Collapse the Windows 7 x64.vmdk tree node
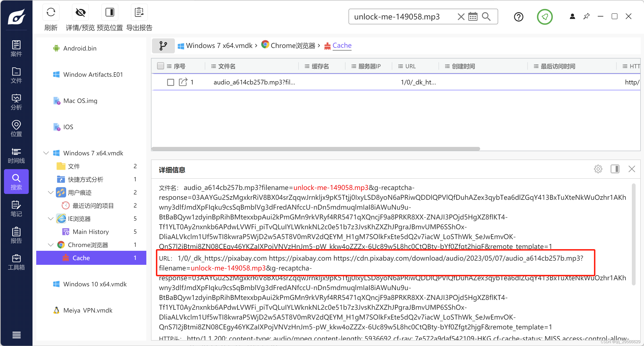The image size is (644, 346). coord(46,153)
